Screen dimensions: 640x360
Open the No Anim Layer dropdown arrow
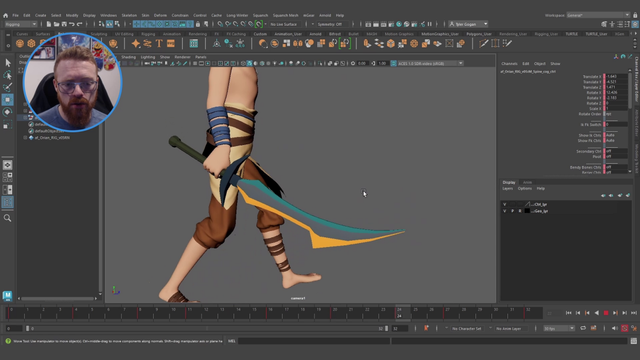[490, 328]
